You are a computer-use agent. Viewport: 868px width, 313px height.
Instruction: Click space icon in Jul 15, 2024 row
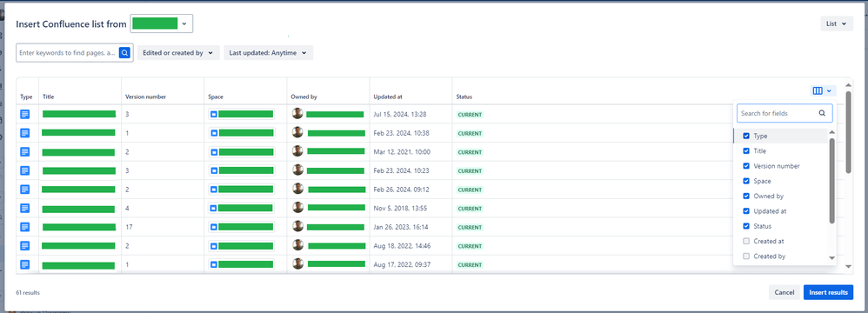pyautogui.click(x=214, y=115)
